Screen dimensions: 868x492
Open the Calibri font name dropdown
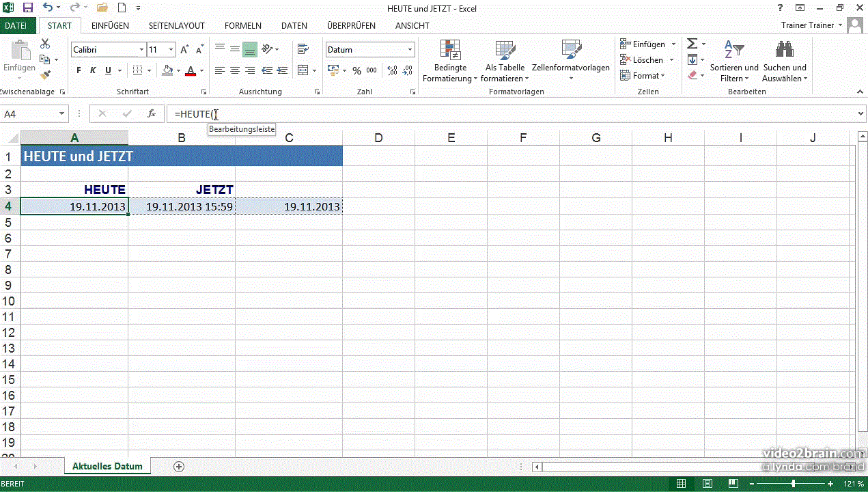pos(141,50)
